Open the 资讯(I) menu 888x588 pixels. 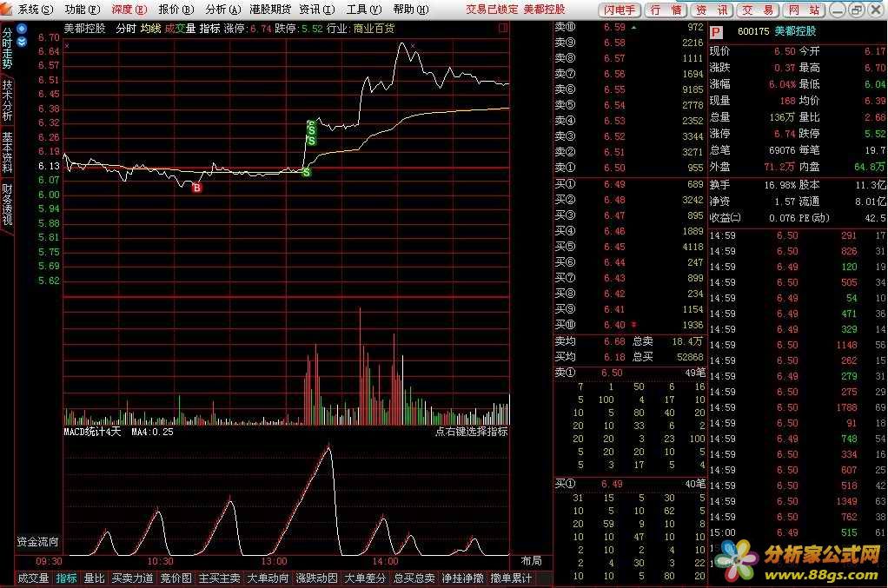pyautogui.click(x=316, y=10)
